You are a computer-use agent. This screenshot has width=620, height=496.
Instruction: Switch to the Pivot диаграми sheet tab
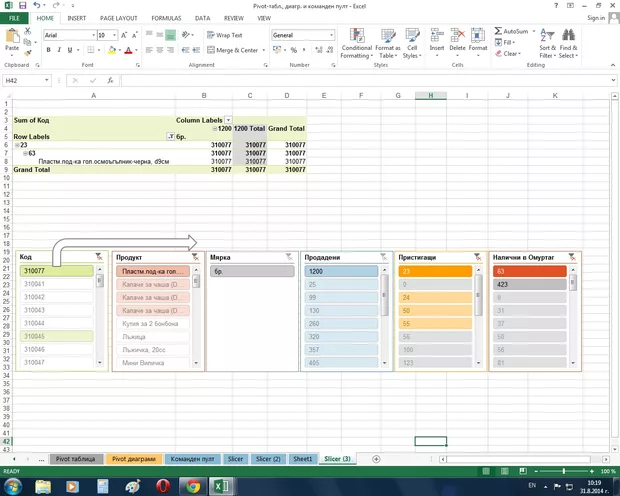pos(134,459)
